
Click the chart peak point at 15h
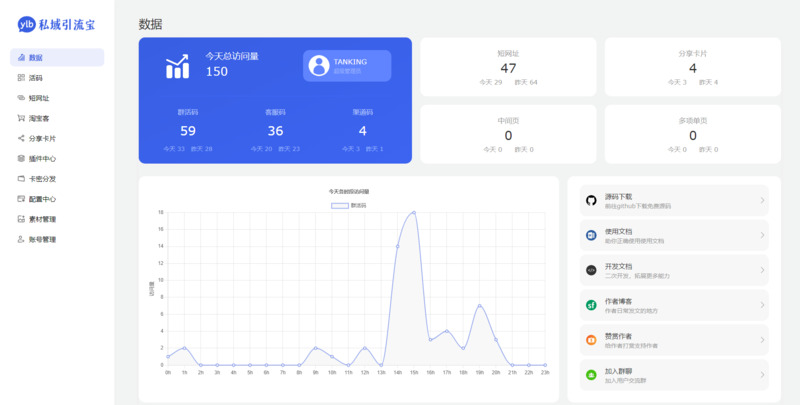pos(414,212)
